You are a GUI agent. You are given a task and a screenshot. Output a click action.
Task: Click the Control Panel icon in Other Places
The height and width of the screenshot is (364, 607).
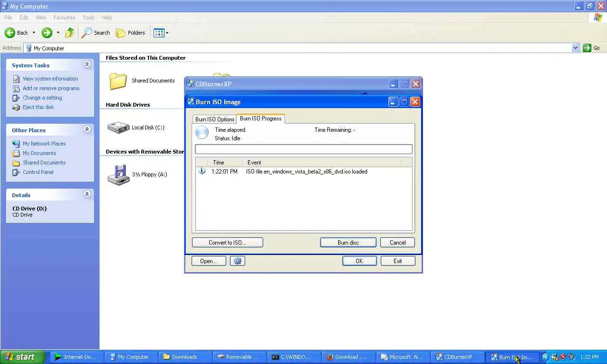[16, 172]
